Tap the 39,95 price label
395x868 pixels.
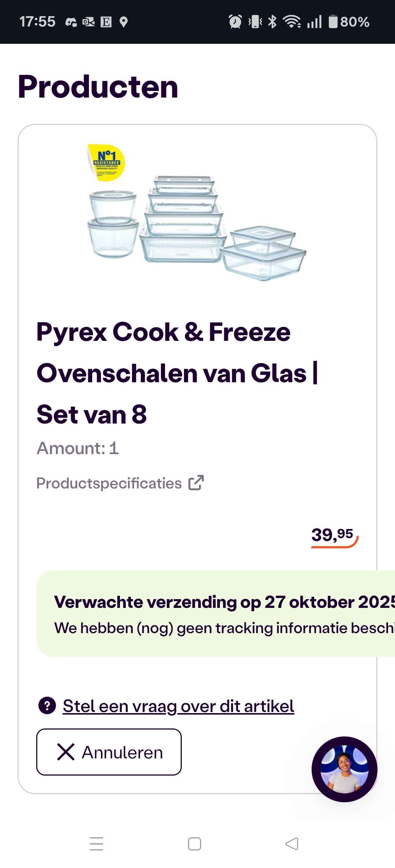[332, 535]
